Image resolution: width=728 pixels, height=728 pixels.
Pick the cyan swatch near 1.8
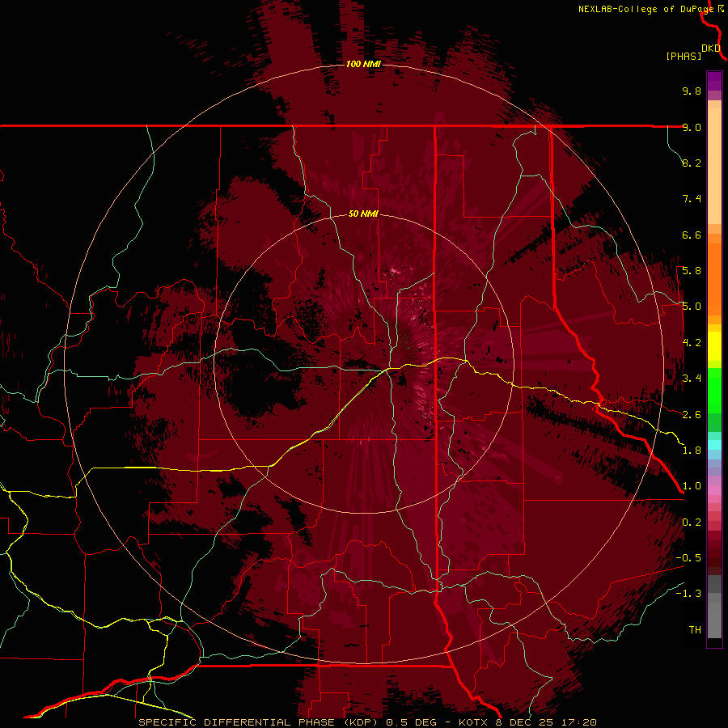point(714,445)
